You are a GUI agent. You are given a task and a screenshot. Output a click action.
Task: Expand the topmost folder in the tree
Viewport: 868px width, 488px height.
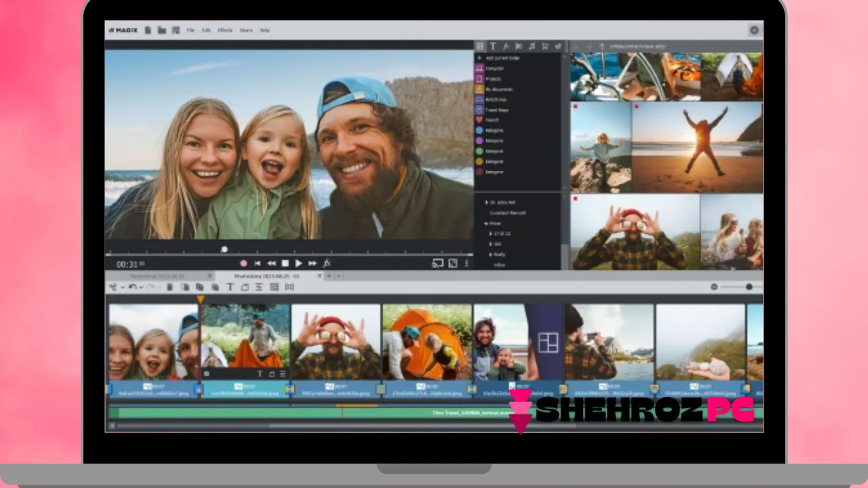coord(486,203)
